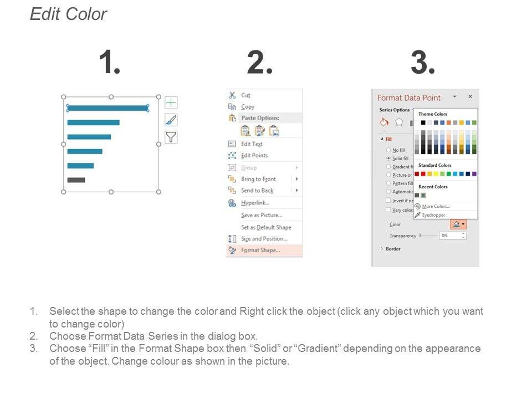Image resolution: width=532 pixels, height=399 pixels.
Task: Select the Fill & Line paint bucket icon
Action: 383,122
